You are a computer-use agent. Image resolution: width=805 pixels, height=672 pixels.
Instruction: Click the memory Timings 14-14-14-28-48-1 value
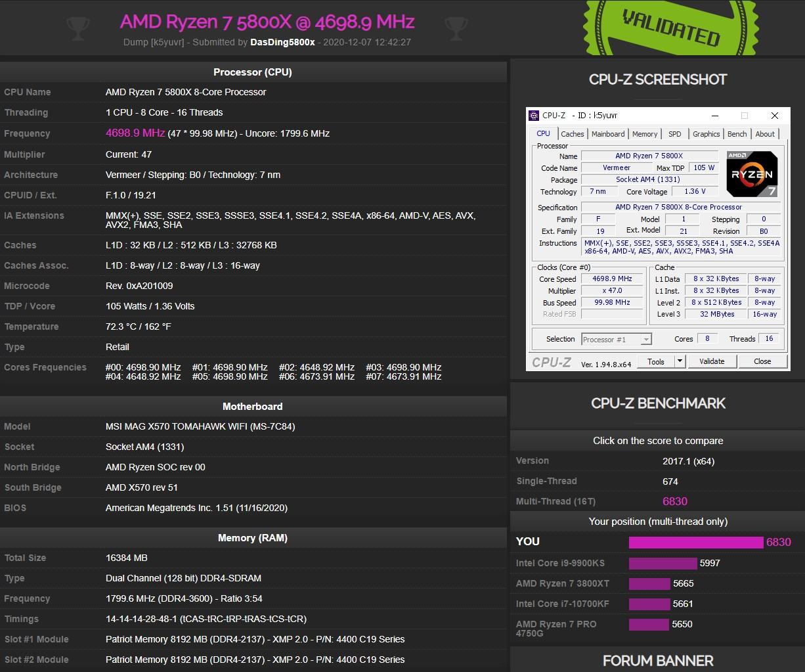206,619
